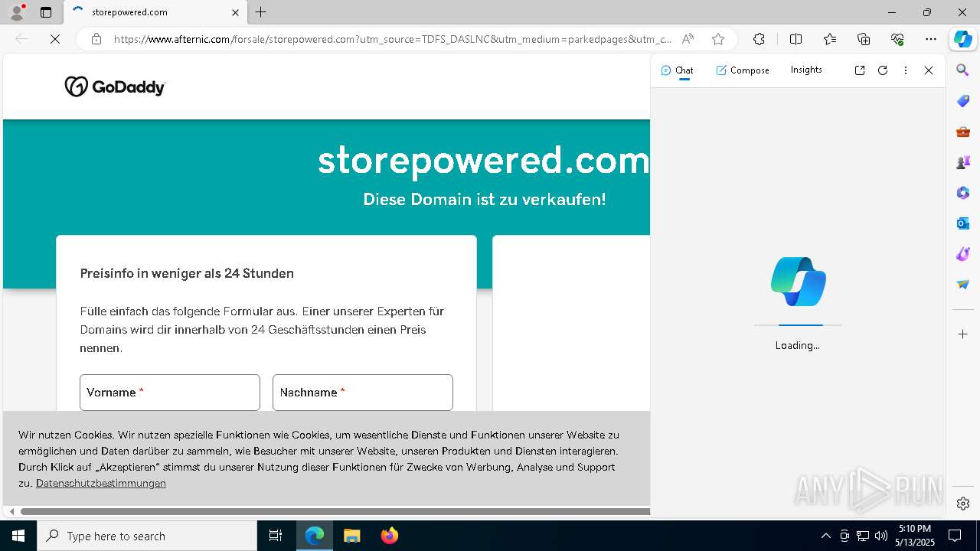
Task: Show hidden system tray icons
Action: point(825,536)
